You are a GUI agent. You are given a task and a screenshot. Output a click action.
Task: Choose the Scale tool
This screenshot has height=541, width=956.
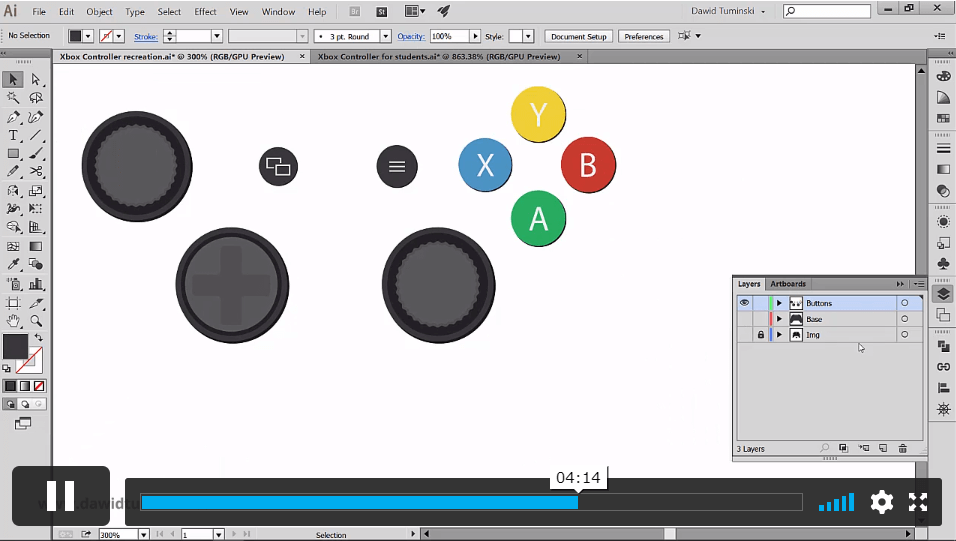[x=35, y=191]
